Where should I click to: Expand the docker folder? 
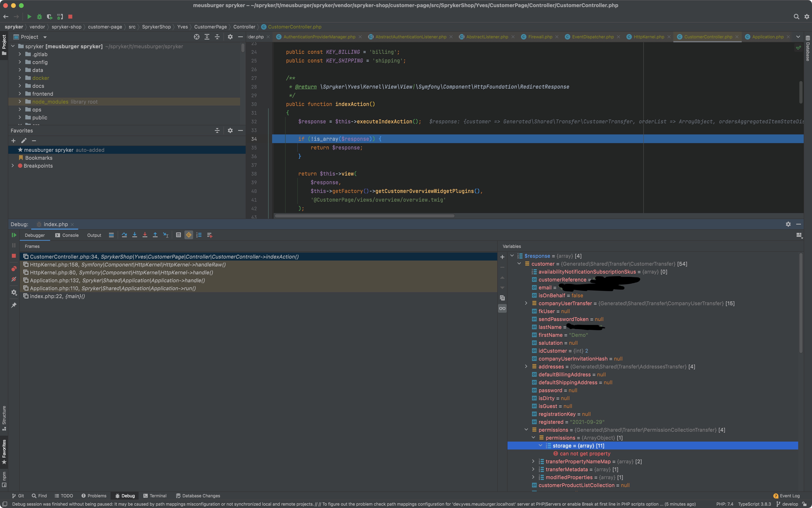(x=20, y=78)
